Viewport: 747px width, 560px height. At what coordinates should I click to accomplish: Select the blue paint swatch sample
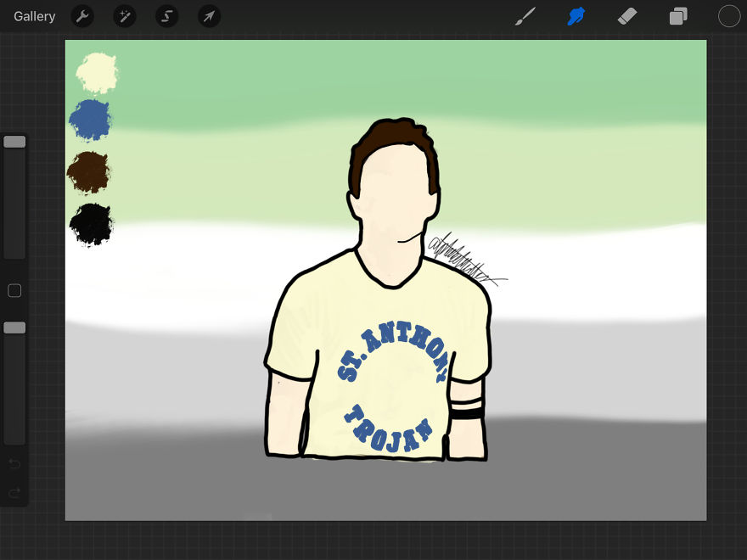(x=90, y=120)
